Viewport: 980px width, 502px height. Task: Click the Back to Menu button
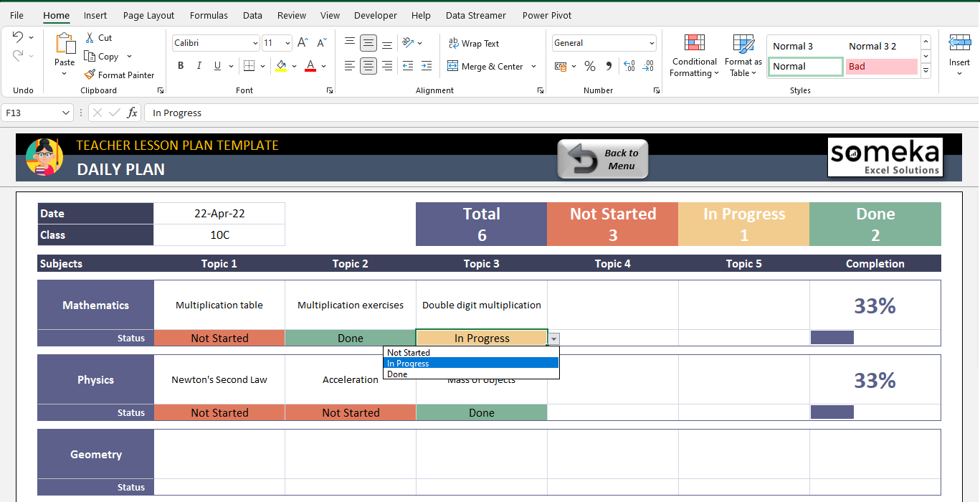point(603,158)
